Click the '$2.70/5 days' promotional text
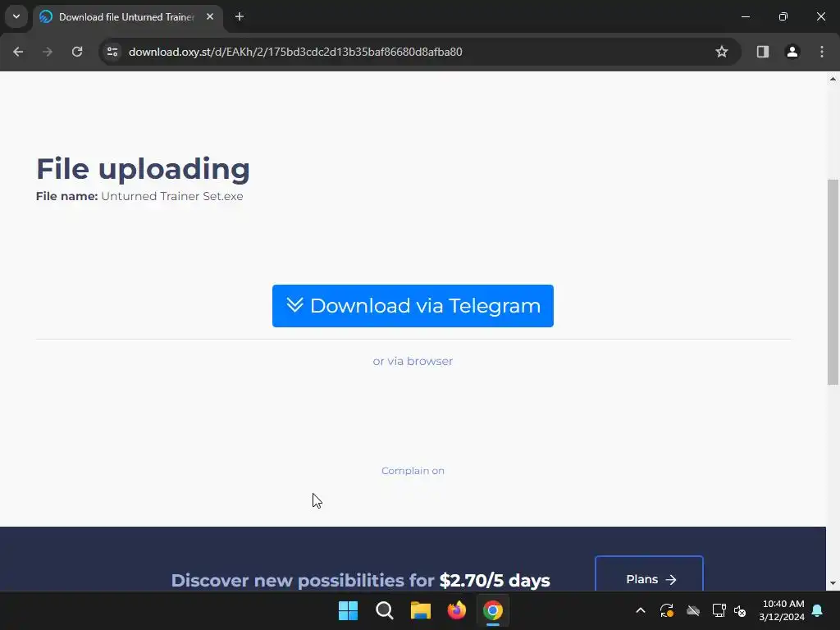 (x=495, y=580)
